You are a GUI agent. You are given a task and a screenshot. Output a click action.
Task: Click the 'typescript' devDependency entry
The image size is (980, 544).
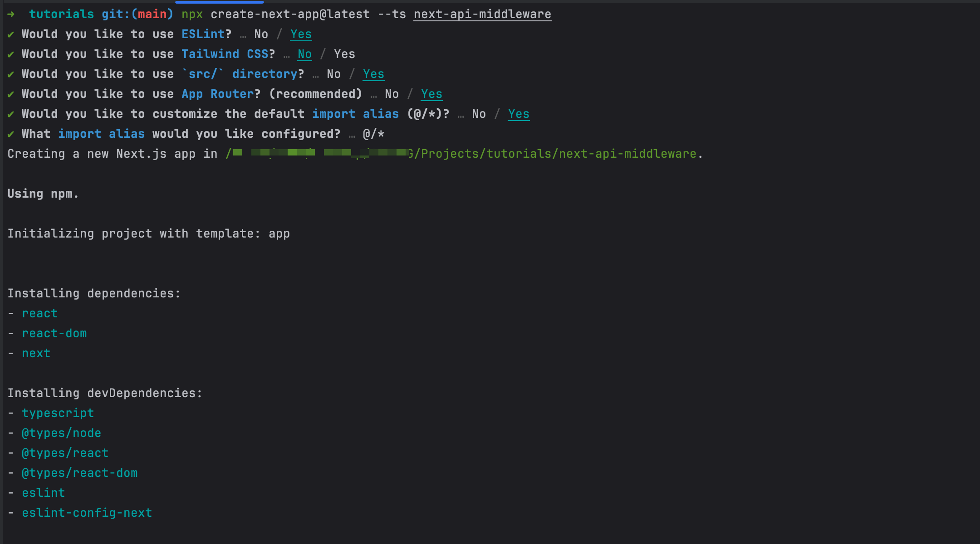tap(58, 413)
